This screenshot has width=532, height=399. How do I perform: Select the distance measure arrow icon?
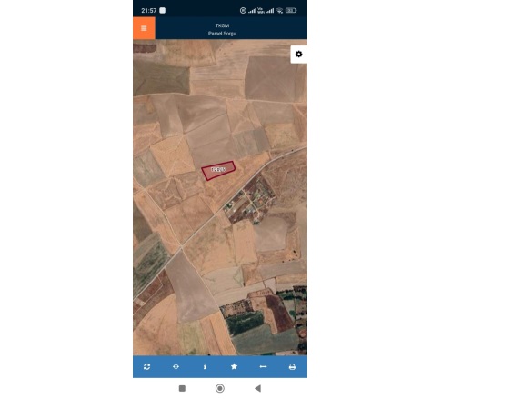264,366
